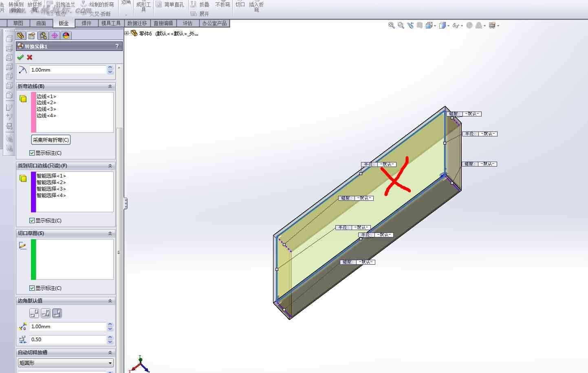This screenshot has width=588, height=373.
Task: Click the 0.50 overlap ratio input field
Action: pos(68,339)
